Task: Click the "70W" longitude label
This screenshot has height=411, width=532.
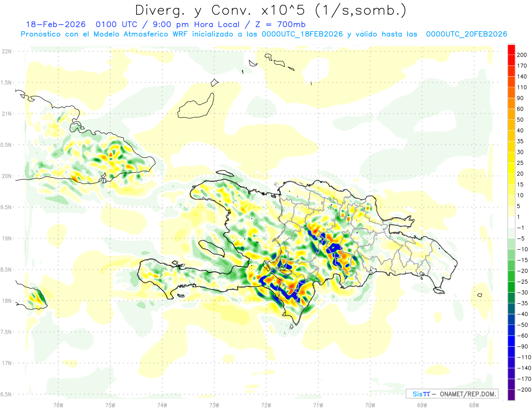Action: pos(370,404)
